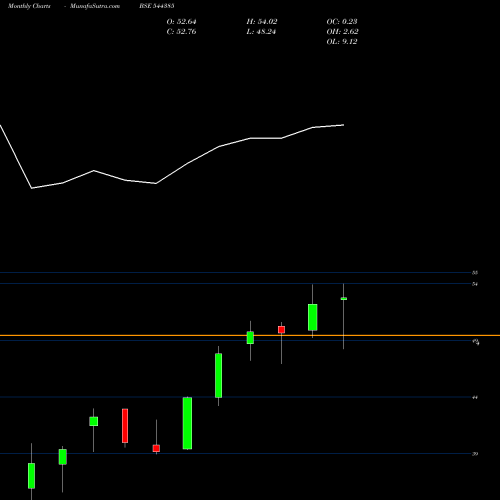Click the white moving-average line
The image size is (500, 500).
click(172, 157)
